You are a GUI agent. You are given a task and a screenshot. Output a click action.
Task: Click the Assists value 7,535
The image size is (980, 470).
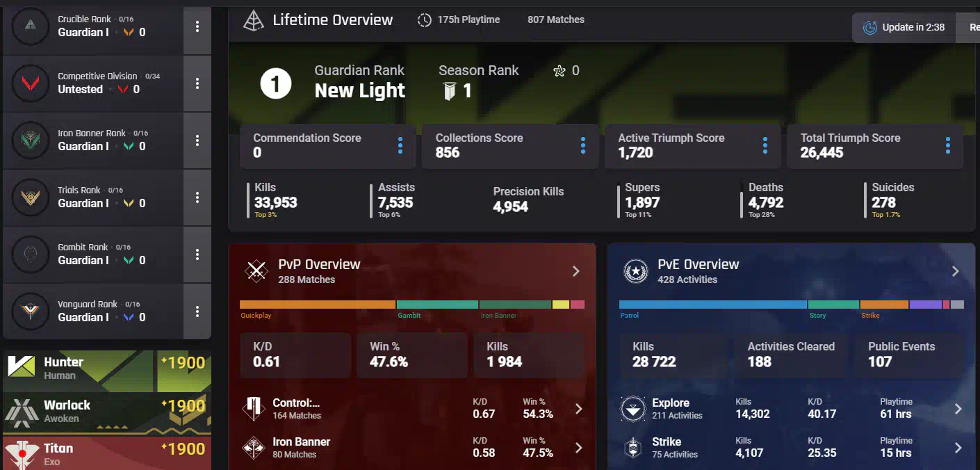click(x=395, y=203)
